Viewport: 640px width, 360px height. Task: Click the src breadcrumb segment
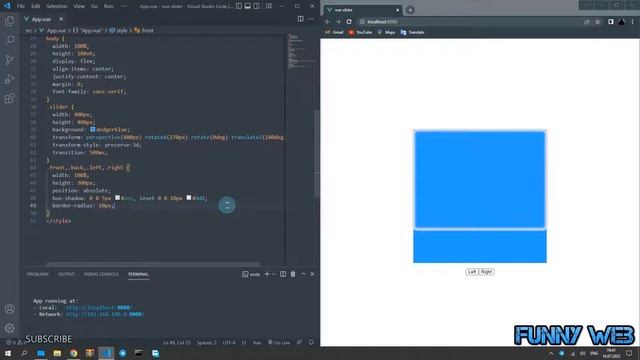[28, 30]
